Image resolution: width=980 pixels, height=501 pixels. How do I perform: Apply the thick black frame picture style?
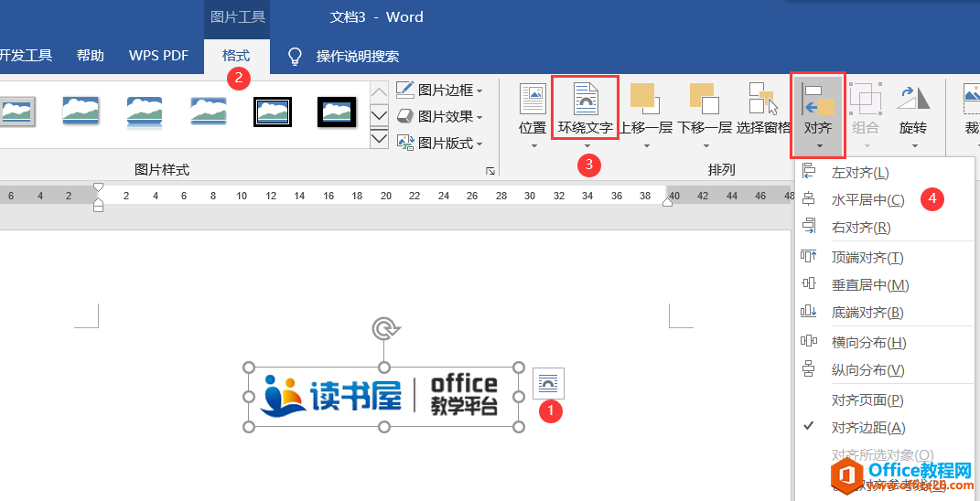(x=337, y=112)
